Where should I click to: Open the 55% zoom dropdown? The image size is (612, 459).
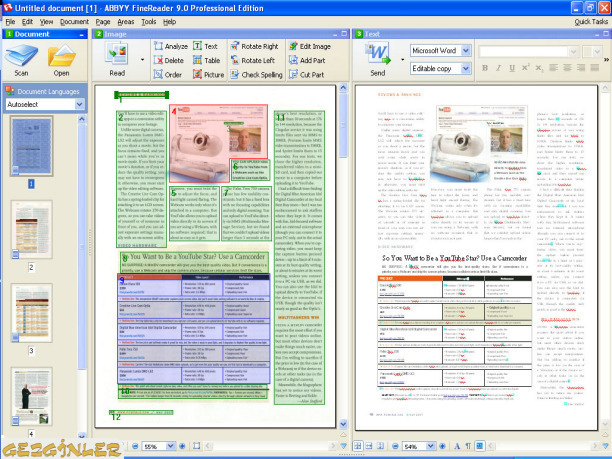[x=171, y=446]
